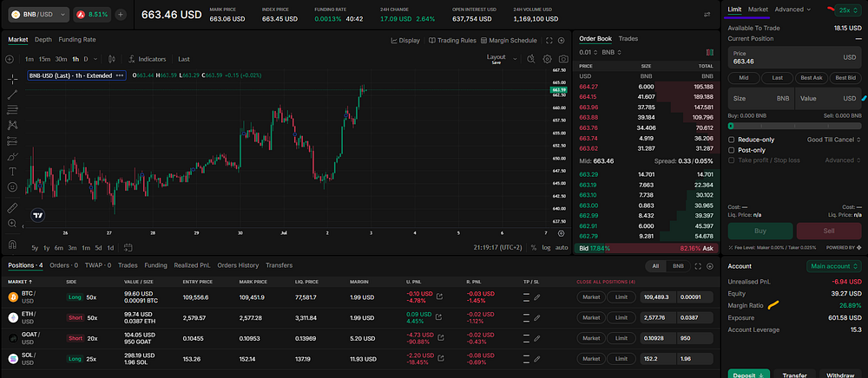868x378 pixels.
Task: Edit TP/SL for ETH position
Action: pos(537,318)
